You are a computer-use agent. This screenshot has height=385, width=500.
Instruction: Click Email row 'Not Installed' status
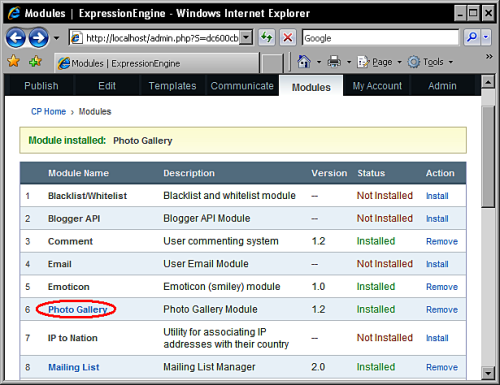click(385, 264)
